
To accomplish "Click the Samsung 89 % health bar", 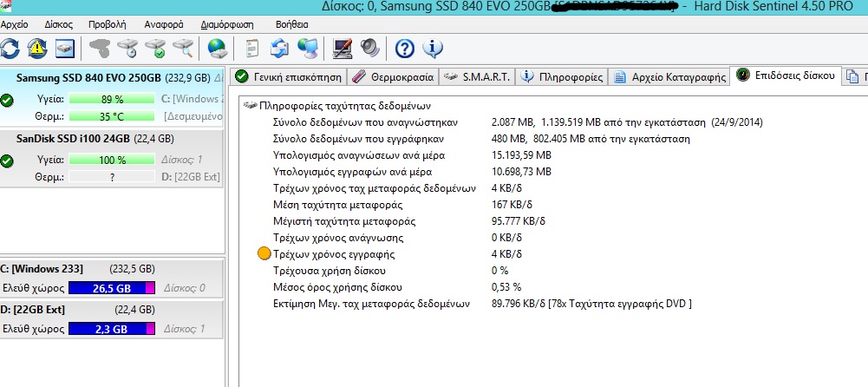I will pos(112,100).
